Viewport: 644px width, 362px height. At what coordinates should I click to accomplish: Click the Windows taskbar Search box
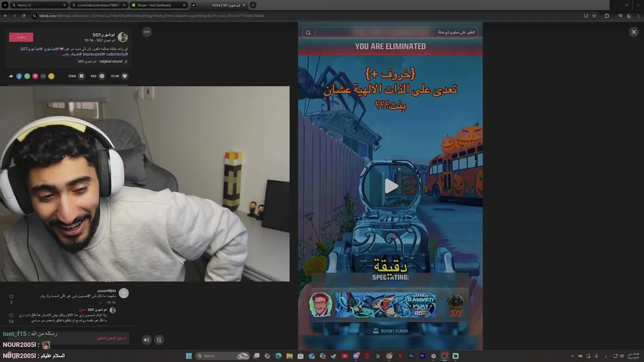pos(223,356)
